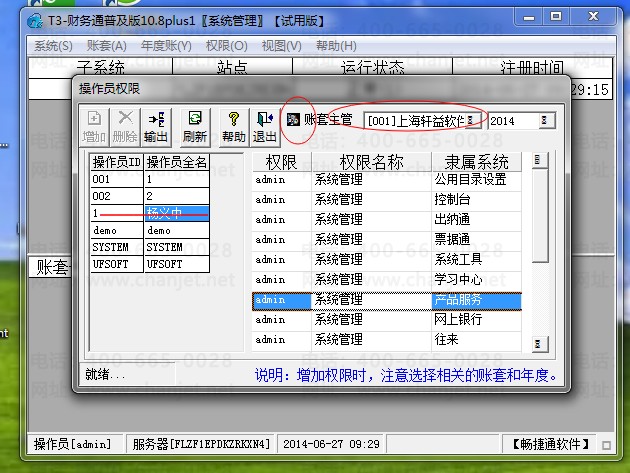630x473 pixels.
Task: Select the 公用目录设置 permission row
Action: [x=387, y=179]
